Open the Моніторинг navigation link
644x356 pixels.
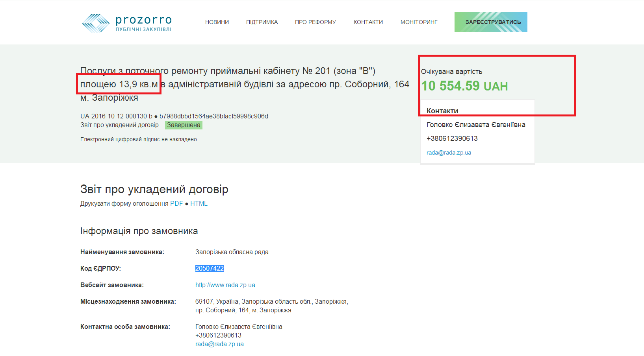419,22
